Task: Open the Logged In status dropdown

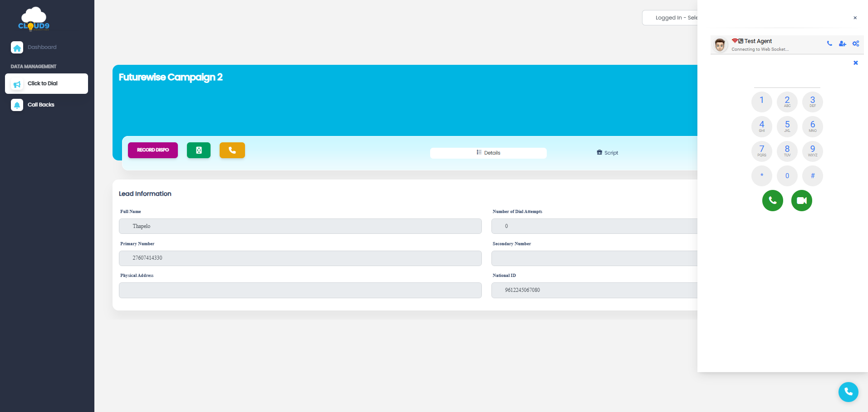Action: [670, 18]
